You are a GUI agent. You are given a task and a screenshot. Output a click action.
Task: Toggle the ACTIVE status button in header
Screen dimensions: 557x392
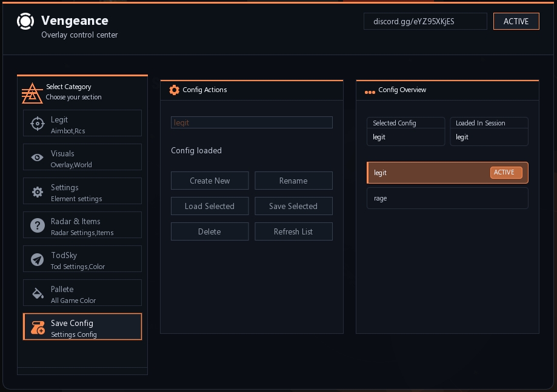(516, 21)
